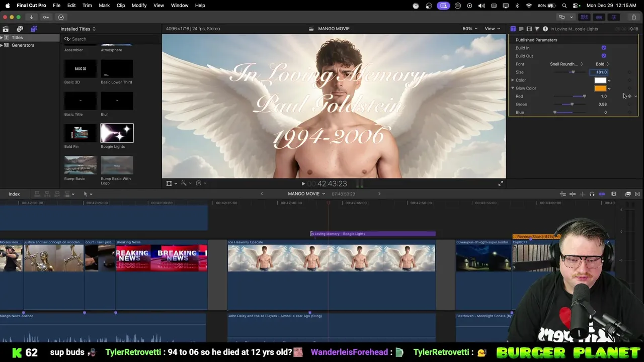Select the Bold Fin title thumbnail

point(80,133)
